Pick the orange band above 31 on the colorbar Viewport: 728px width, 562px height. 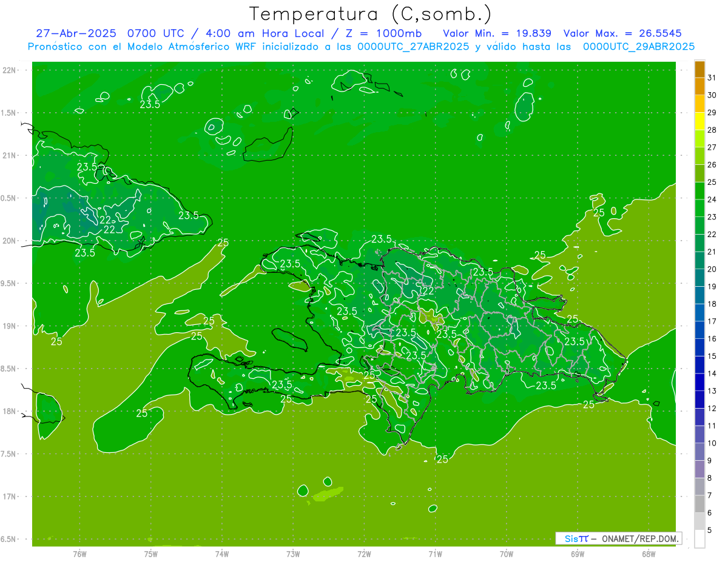click(699, 69)
